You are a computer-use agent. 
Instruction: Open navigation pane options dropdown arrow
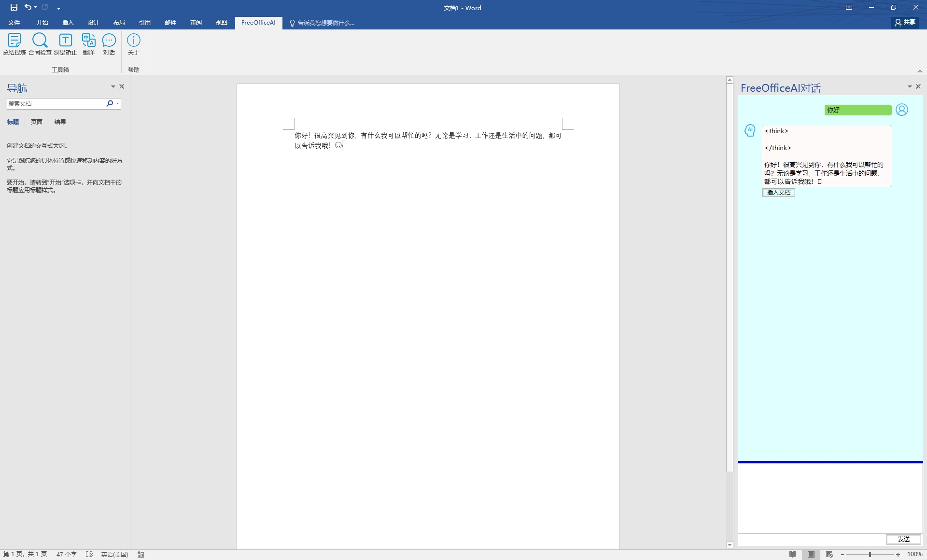click(113, 86)
